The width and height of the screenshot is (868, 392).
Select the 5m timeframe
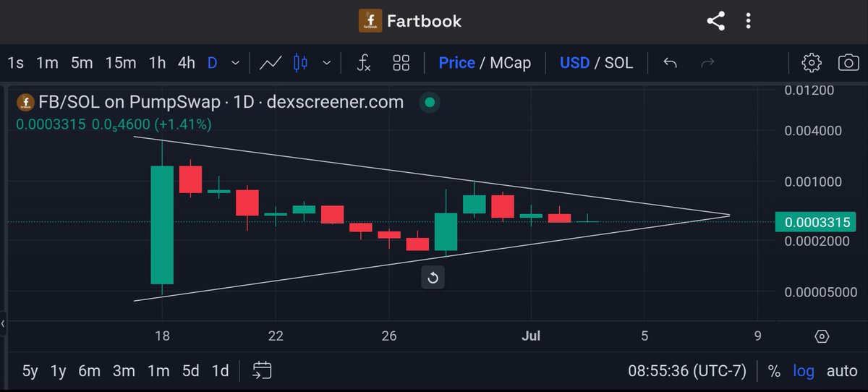point(82,63)
